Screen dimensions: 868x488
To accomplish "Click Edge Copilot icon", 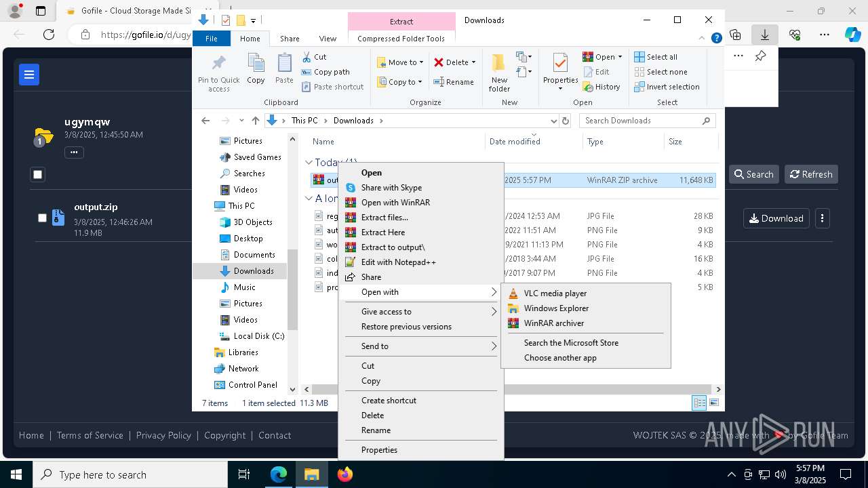I will (x=852, y=35).
